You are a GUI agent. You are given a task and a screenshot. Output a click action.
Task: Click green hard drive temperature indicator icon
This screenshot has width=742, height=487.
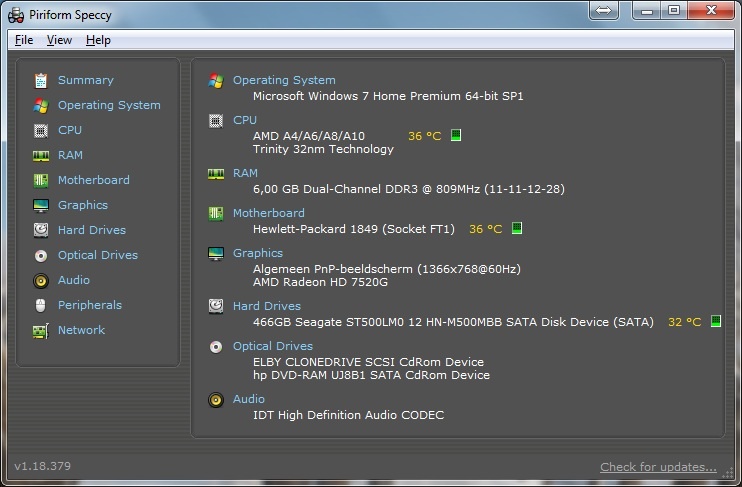click(716, 321)
